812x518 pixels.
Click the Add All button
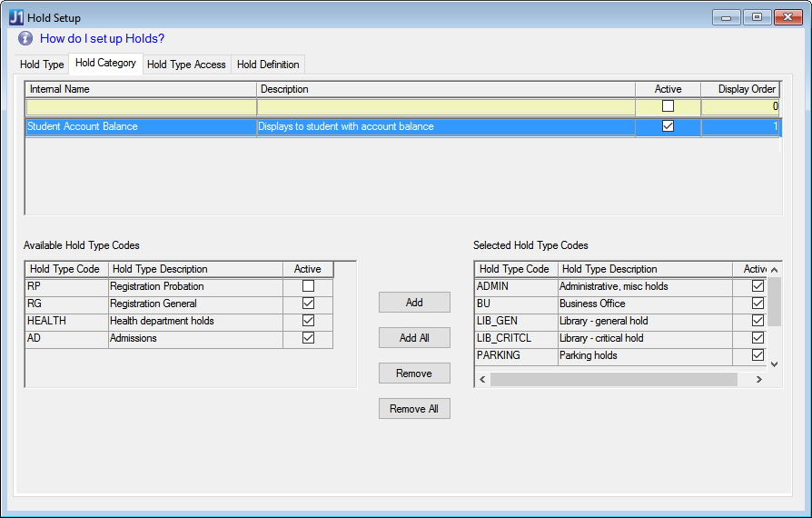[414, 338]
